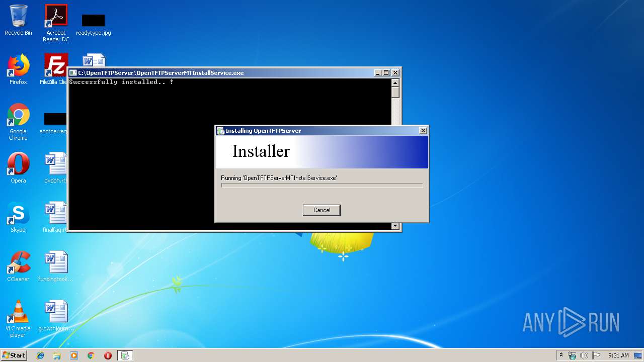644x362 pixels.
Task: Select the Firefox desktop shortcut
Action: [18, 69]
